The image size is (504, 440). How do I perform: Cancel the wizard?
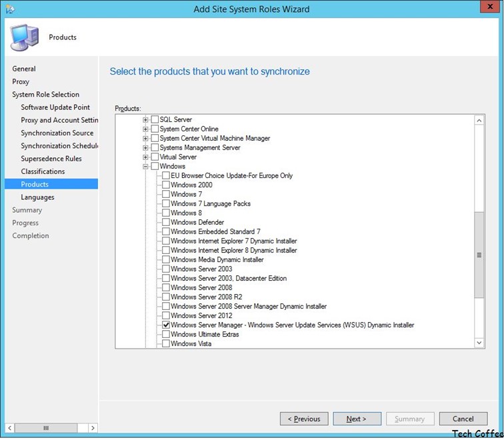(463, 419)
